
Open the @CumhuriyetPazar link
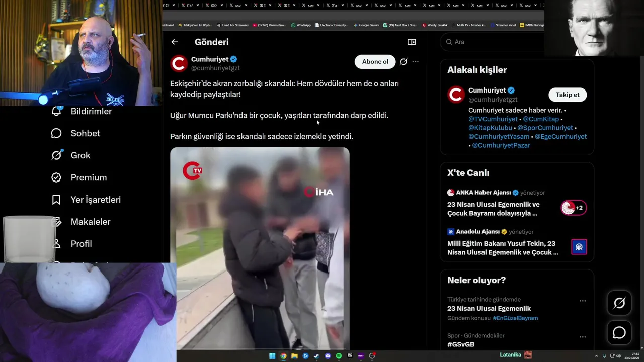pos(501,145)
